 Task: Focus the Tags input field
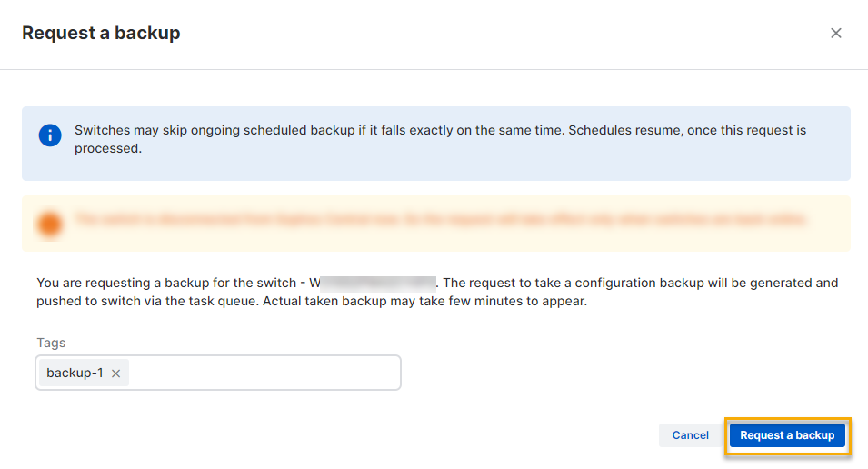pos(264,373)
